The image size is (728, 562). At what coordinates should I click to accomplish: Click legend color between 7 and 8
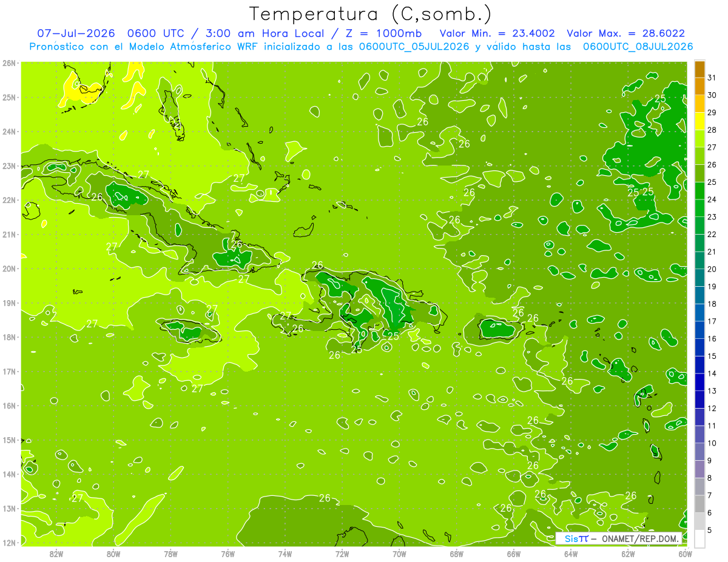tap(699, 486)
